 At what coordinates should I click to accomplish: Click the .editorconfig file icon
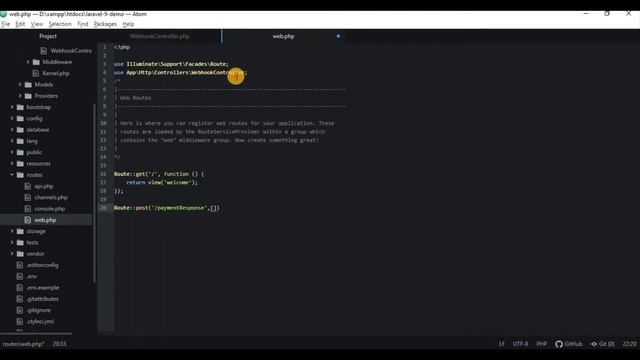pyautogui.click(x=19, y=265)
